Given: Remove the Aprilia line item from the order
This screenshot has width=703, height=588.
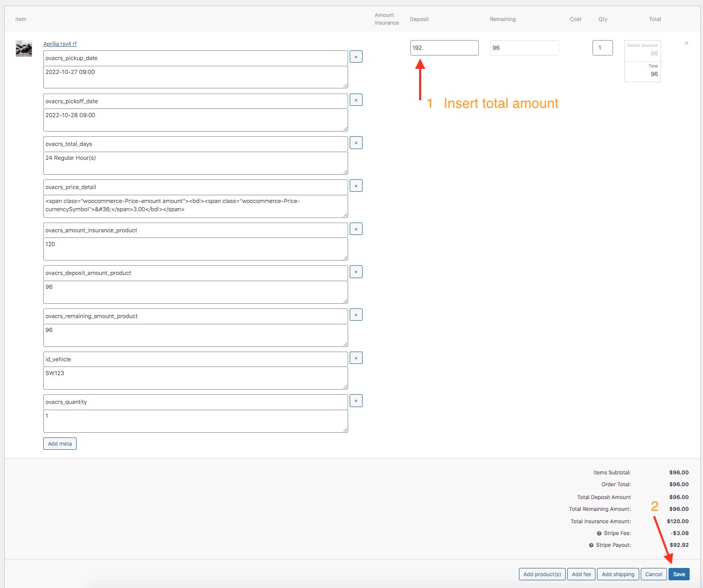Looking at the screenshot, I should coord(686,43).
